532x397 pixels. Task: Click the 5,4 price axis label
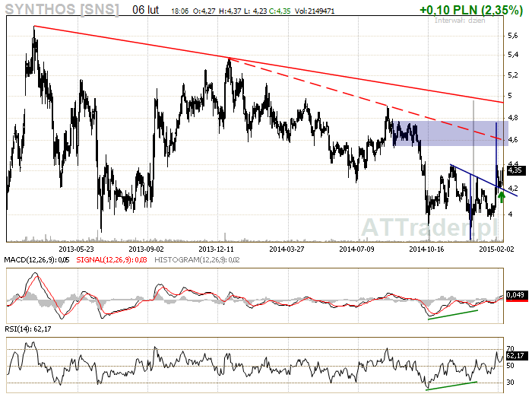[x=513, y=55]
